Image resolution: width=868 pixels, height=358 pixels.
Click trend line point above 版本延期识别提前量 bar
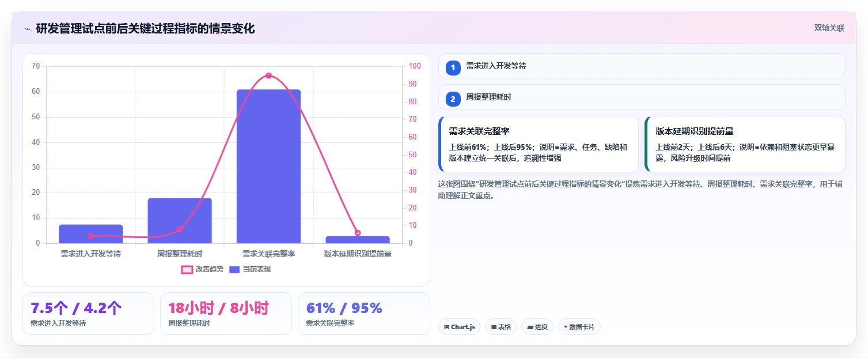358,233
